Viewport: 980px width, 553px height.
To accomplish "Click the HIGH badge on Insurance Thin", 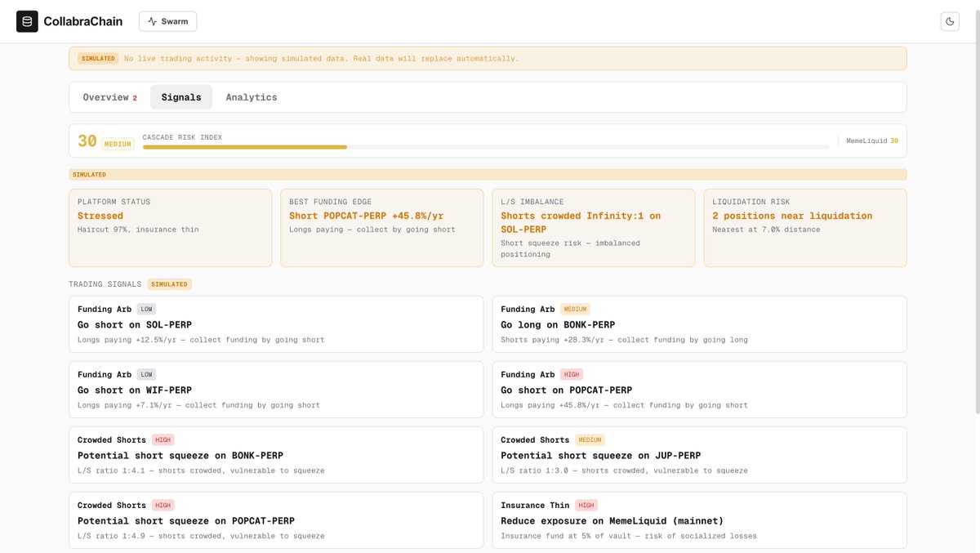I will [x=586, y=505].
